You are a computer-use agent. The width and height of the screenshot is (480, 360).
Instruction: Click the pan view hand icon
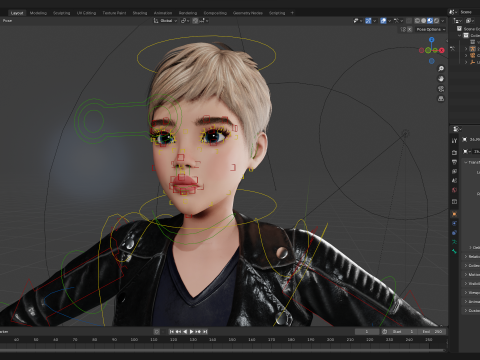tap(441, 79)
